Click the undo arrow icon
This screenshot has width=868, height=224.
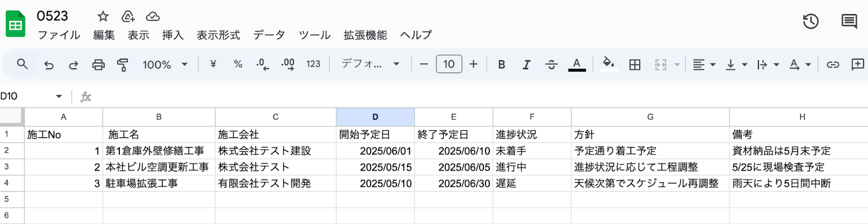coord(49,65)
